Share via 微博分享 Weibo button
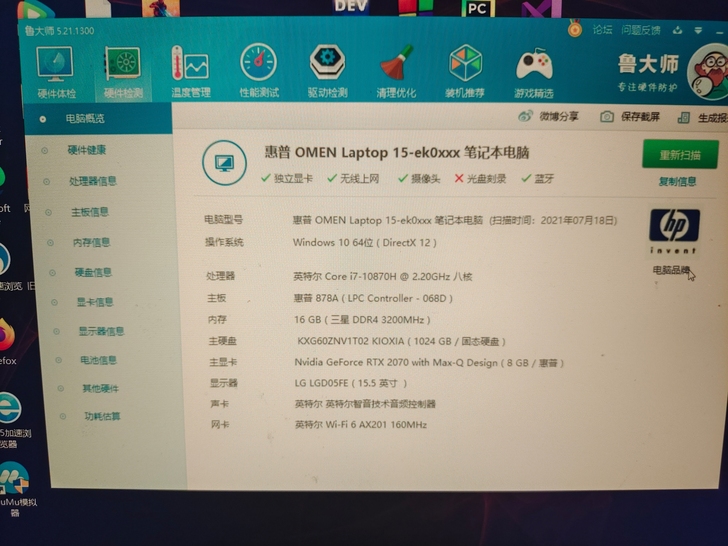 pyautogui.click(x=548, y=116)
